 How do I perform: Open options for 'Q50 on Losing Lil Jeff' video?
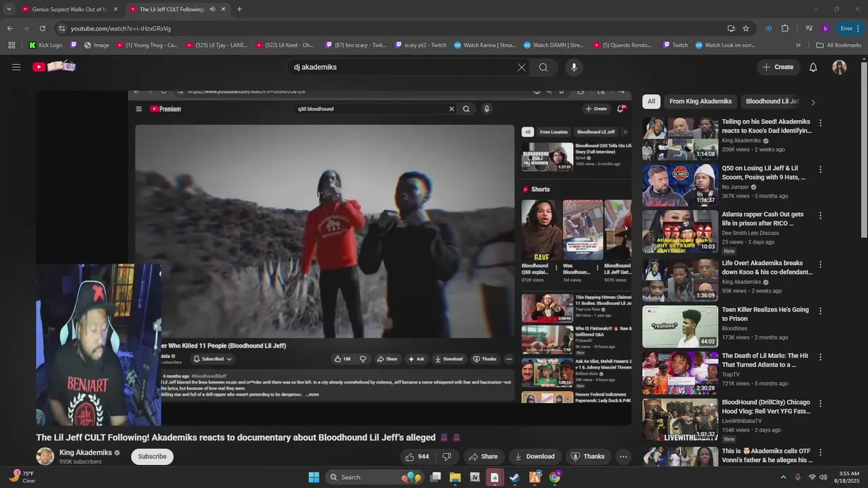pos(821,169)
